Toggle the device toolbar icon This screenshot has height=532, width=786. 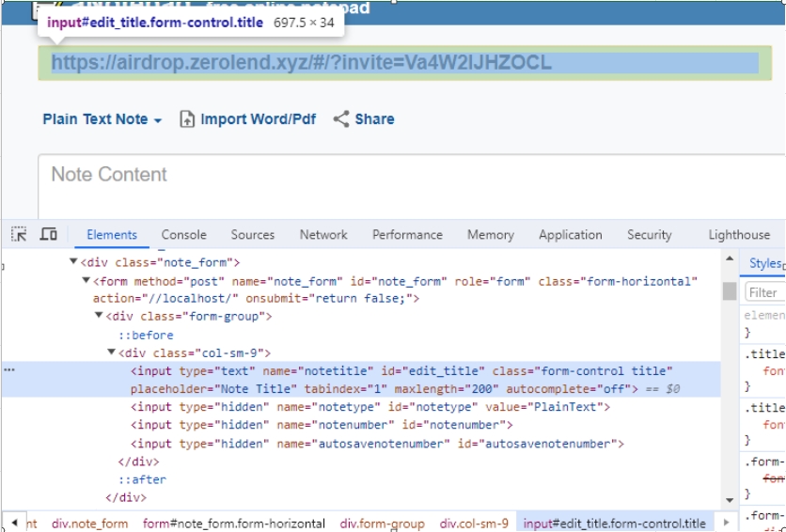(49, 235)
